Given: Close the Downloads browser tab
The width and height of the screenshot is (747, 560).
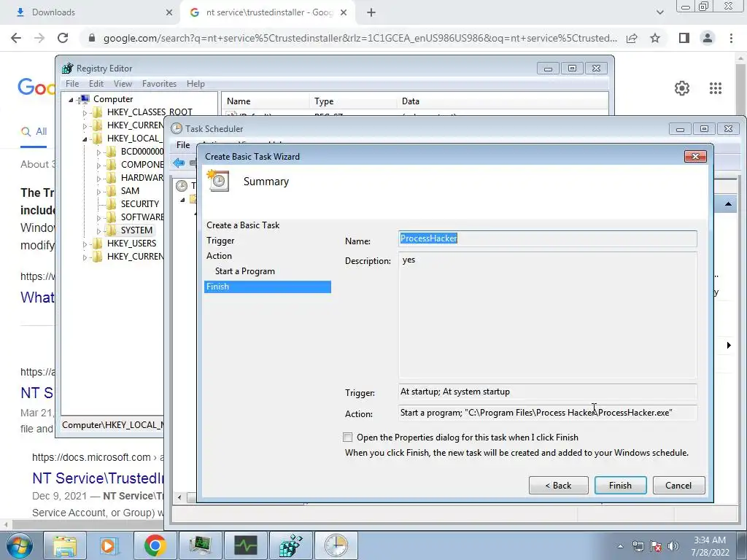Looking at the screenshot, I should click(x=169, y=13).
